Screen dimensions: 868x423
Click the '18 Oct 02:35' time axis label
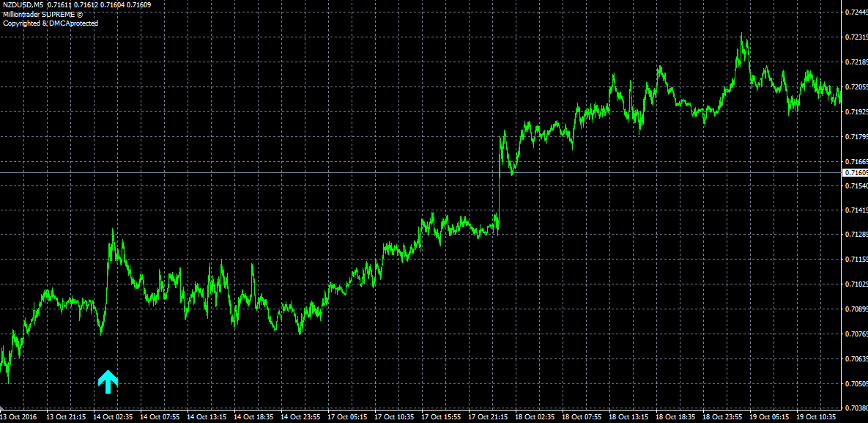click(x=536, y=416)
